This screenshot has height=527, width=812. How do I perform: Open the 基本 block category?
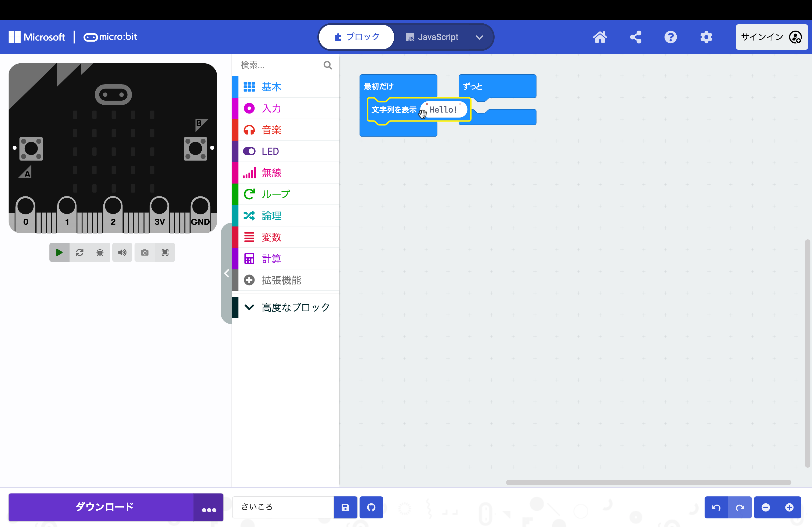tap(286, 87)
